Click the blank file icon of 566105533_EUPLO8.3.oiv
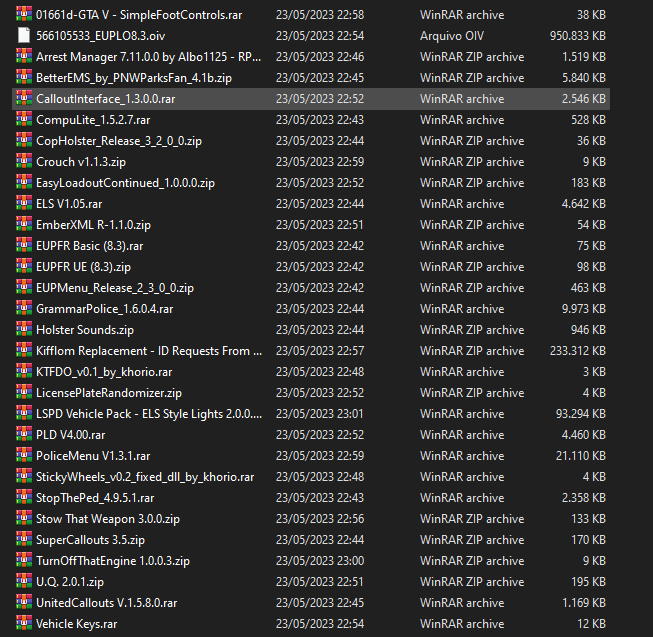653x637 pixels. [x=24, y=35]
